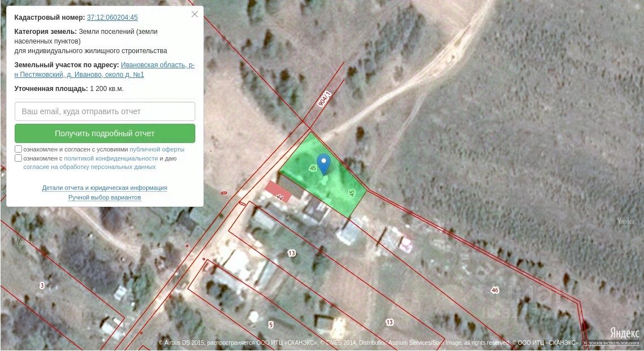Click the email input field
This screenshot has width=644, height=351.
(x=105, y=111)
